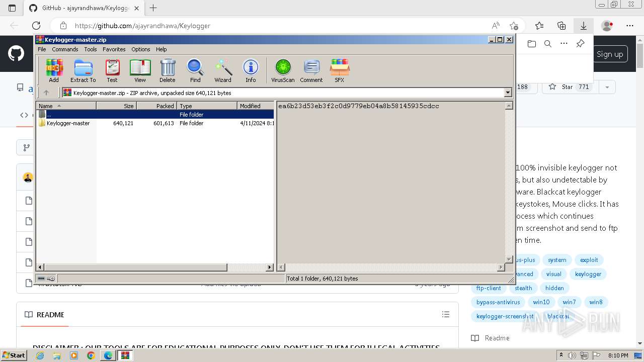Viewport: 644px width, 362px height.
Task: Open the Commands menu
Action: click(x=65, y=49)
